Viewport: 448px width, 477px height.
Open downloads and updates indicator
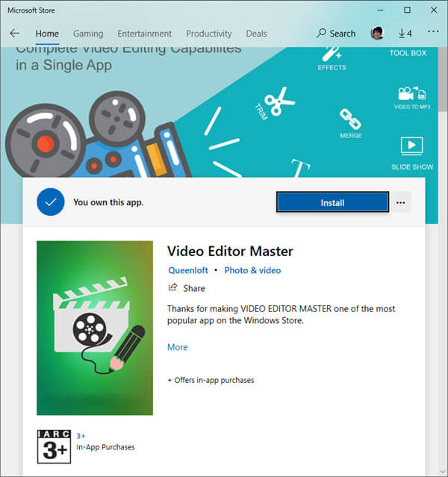tap(405, 33)
